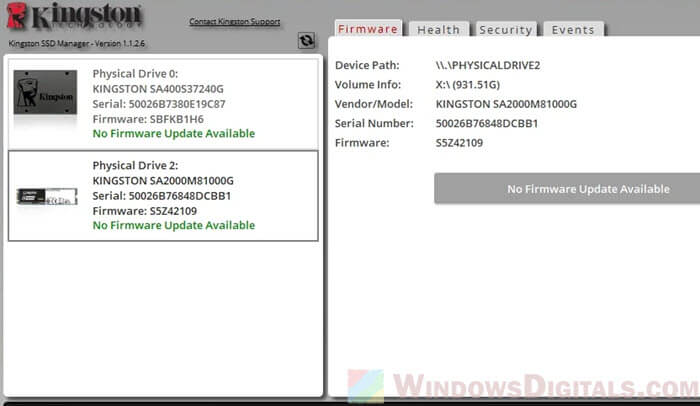Click firmware value S5Z42109 in details panel
The width and height of the screenshot is (700, 406).
[459, 143]
